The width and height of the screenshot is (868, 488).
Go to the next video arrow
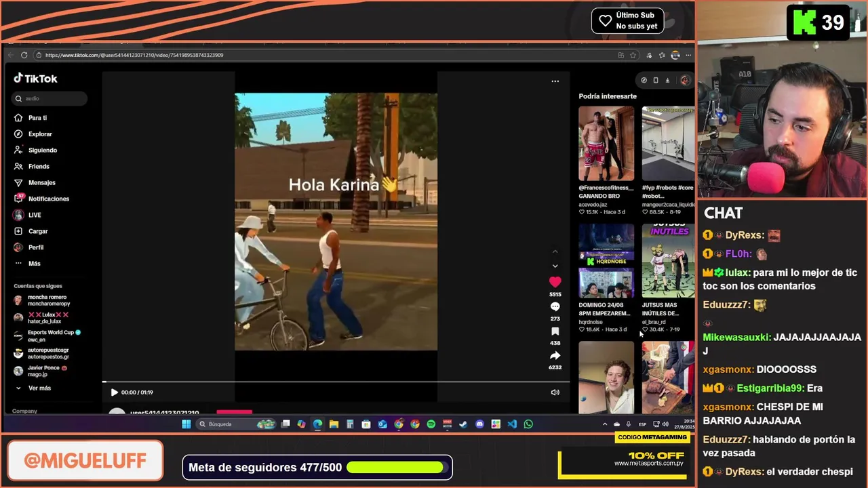coord(555,266)
